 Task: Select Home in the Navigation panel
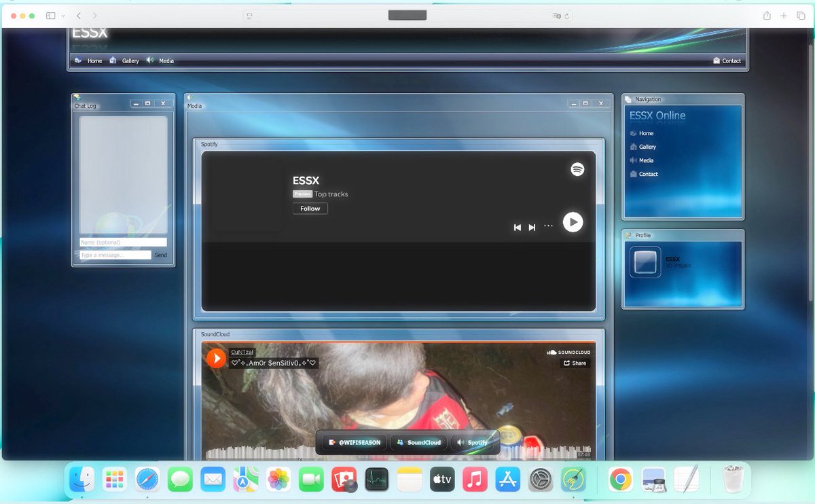[642, 133]
